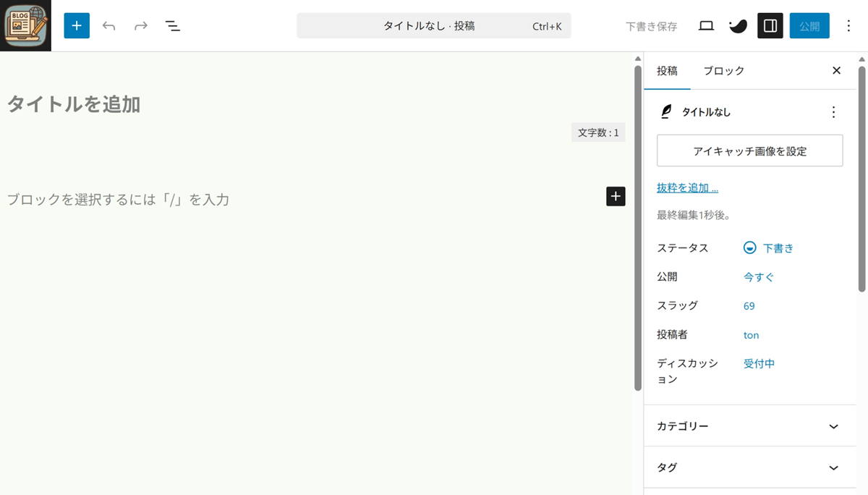The image size is (868, 495).
Task: Open the block inserter plus button
Action: pyautogui.click(x=77, y=26)
